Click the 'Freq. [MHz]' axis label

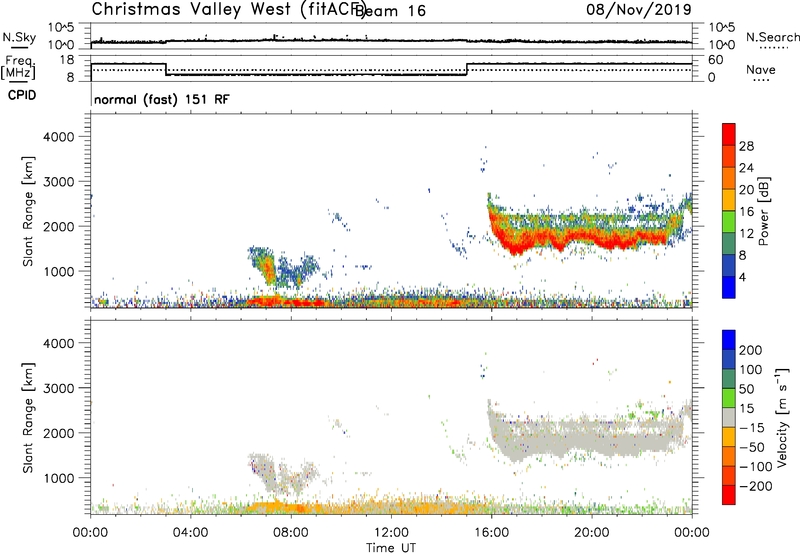[x=18, y=67]
